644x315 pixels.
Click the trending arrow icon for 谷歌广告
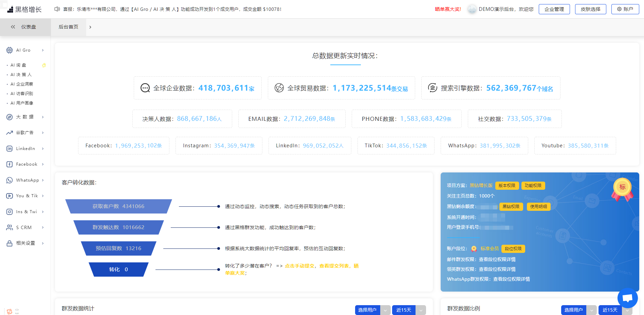10,133
